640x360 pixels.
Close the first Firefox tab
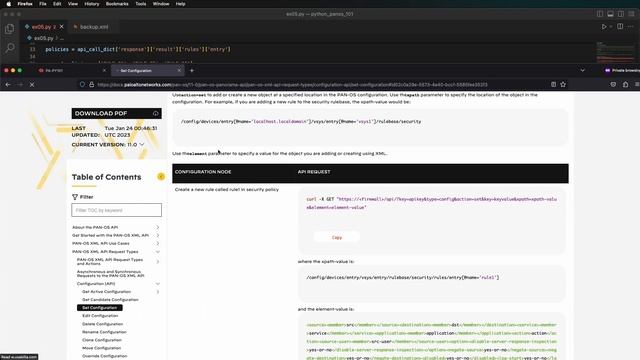click(x=104, y=71)
